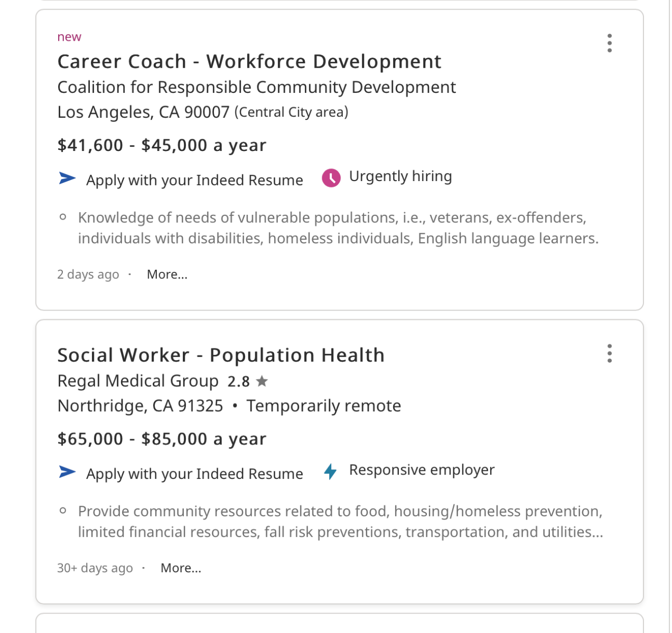Click Regal Medical Group company name
This screenshot has height=633, width=672.
pyautogui.click(x=137, y=381)
